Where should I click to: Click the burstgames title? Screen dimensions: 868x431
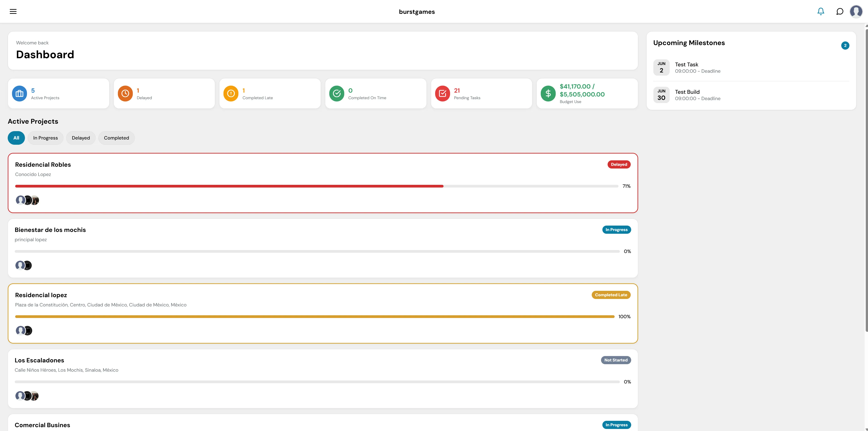point(417,12)
